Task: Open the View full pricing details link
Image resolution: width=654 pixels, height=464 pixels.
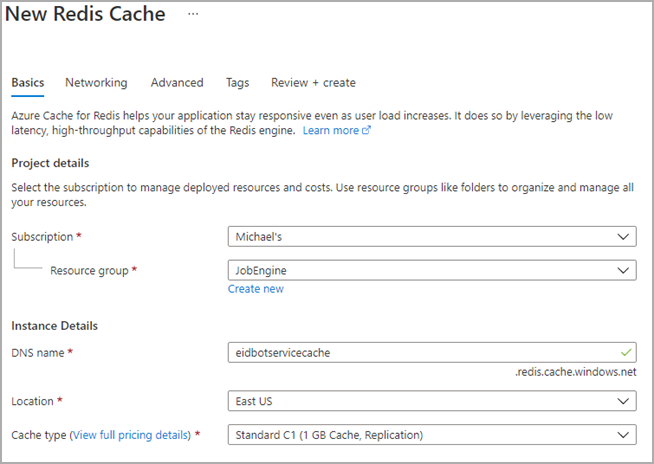Action: tap(130, 435)
